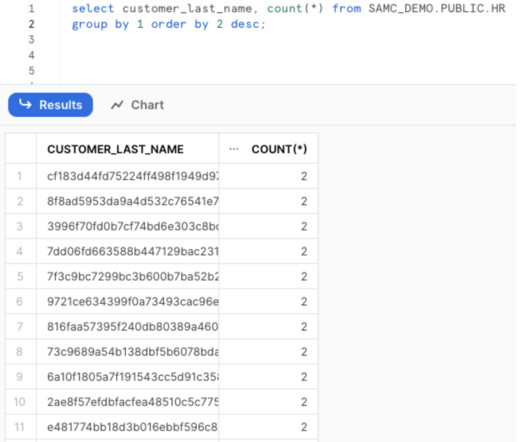Click editor line number 5
The height and width of the screenshot is (442, 530).
31,71
